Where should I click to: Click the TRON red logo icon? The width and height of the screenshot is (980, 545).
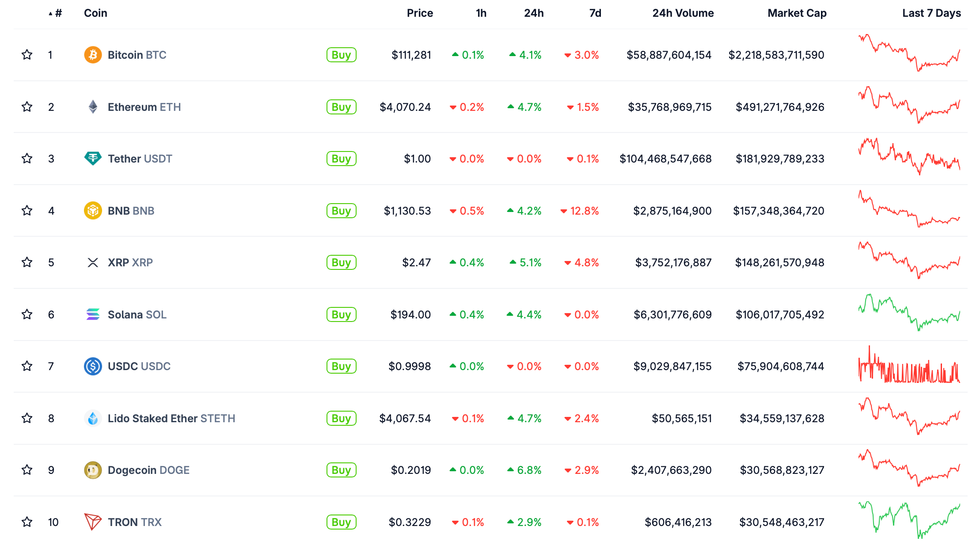click(93, 522)
